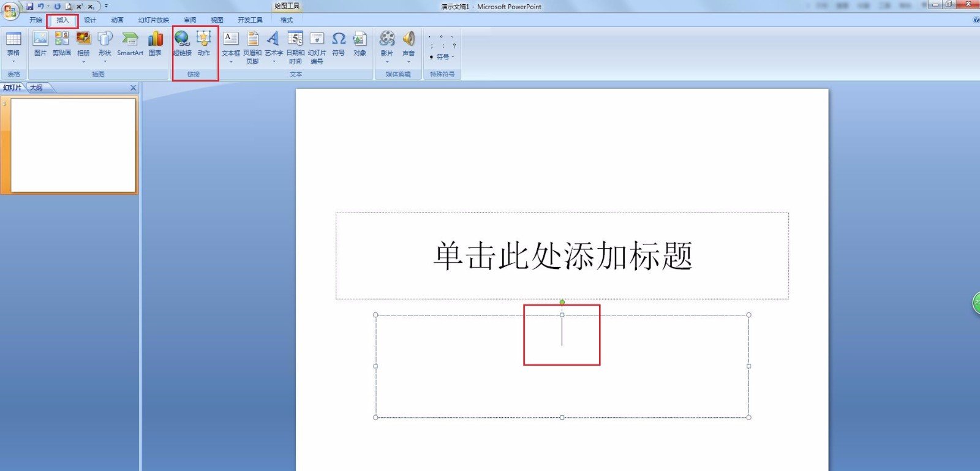Open the customize quick access toolbar dropdown
This screenshot has height=471, width=980.
106,6
